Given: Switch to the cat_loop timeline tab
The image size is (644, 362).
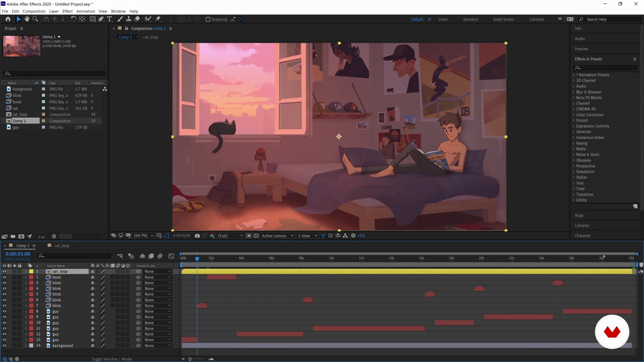Looking at the screenshot, I should pyautogui.click(x=62, y=246).
